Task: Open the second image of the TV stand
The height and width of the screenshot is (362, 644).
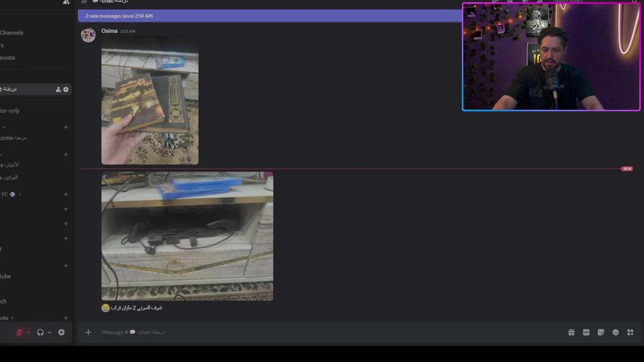Action: (187, 236)
